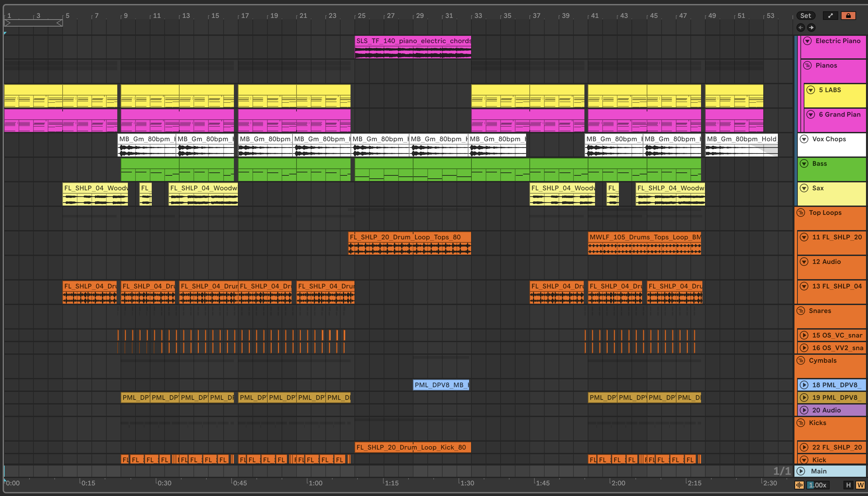The height and width of the screenshot is (496, 868).
Task: Click the Set locator button
Action: coord(805,16)
